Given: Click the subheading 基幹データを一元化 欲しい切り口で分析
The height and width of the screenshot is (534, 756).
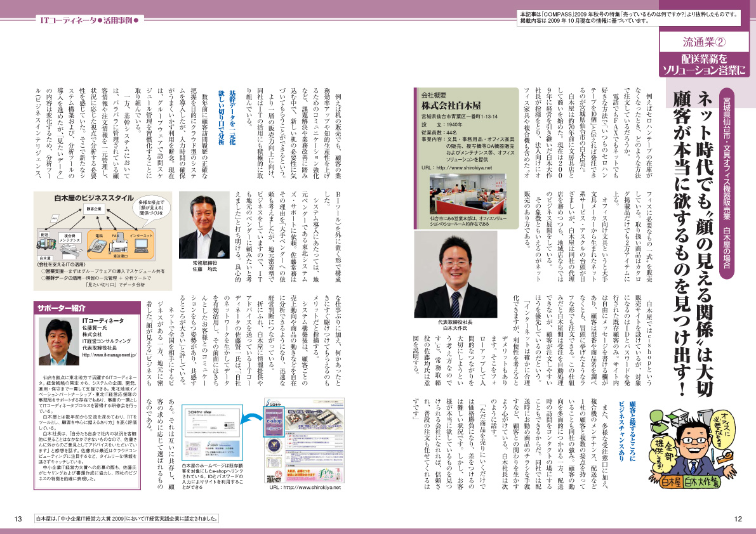Looking at the screenshot, I should pyautogui.click(x=227, y=117).
